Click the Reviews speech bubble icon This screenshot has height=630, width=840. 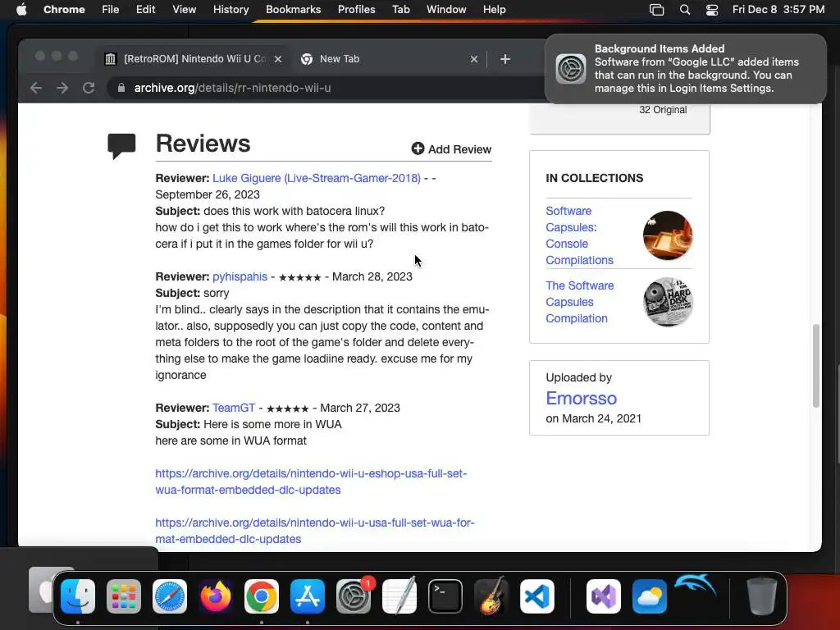pos(121,146)
